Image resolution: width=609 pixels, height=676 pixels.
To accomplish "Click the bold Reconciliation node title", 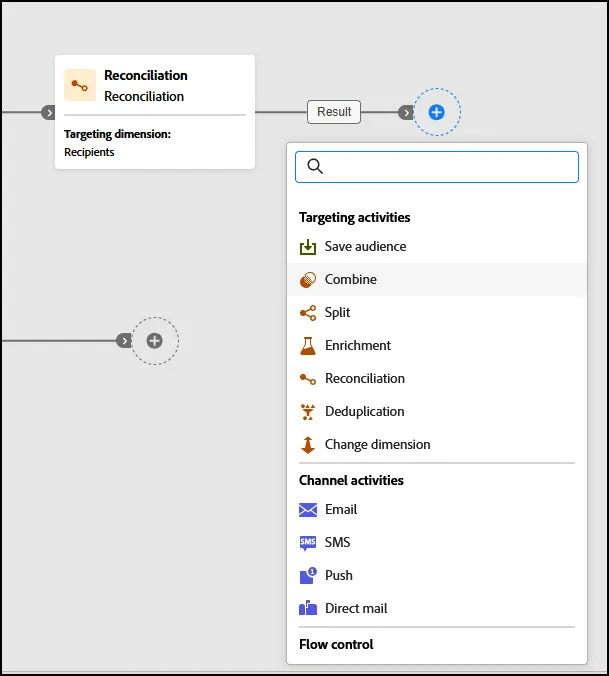I will pos(146,75).
